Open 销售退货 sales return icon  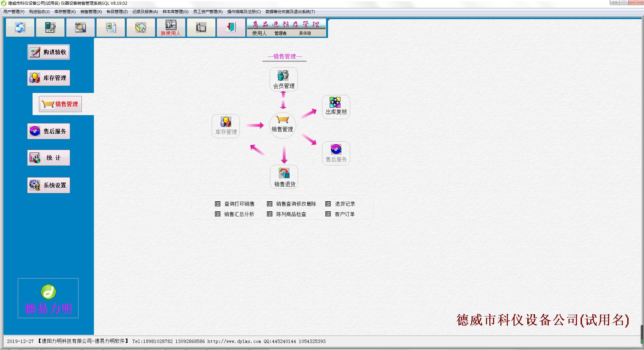[284, 177]
